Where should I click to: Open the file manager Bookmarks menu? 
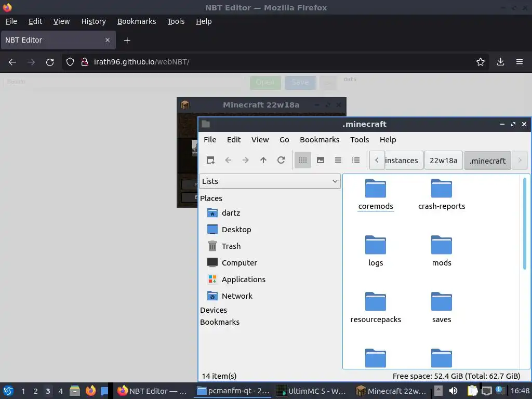coord(320,140)
